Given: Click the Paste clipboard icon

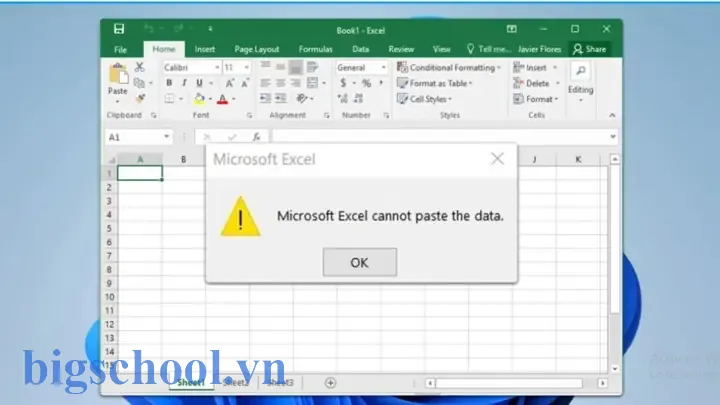Looking at the screenshot, I should tap(118, 73).
